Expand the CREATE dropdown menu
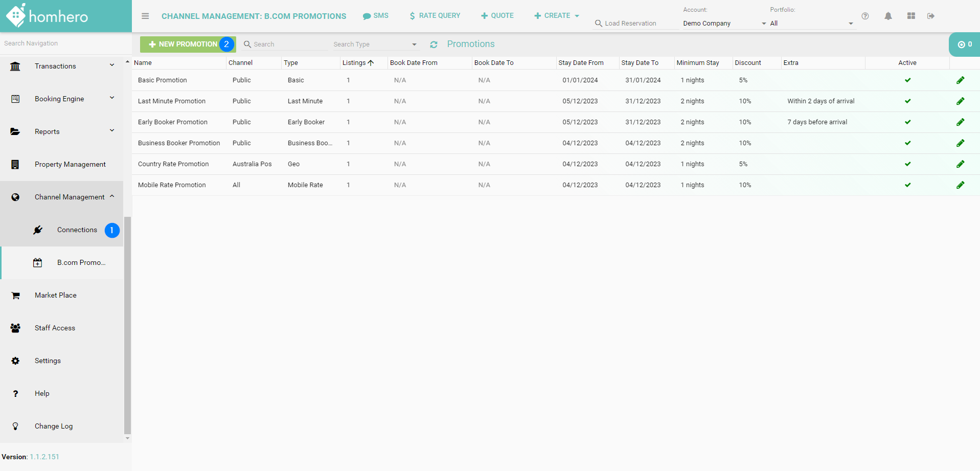This screenshot has height=471, width=980. 557,16
